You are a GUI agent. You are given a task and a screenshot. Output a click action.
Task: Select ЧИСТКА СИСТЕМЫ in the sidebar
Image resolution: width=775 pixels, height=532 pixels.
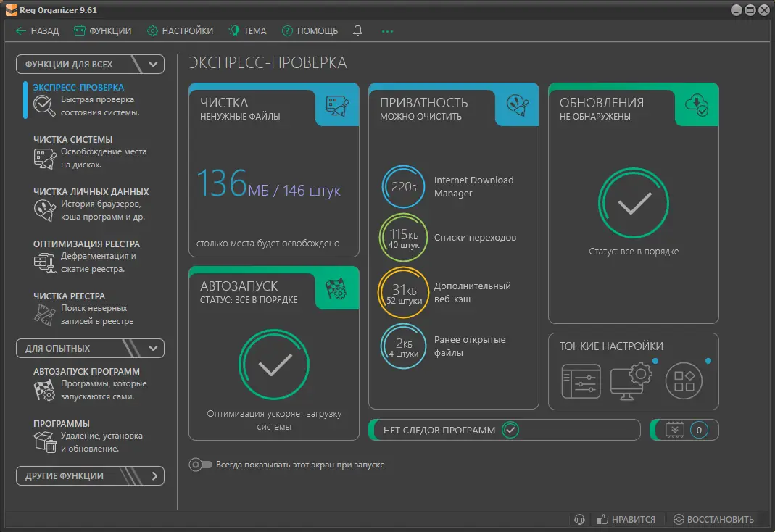(x=91, y=152)
